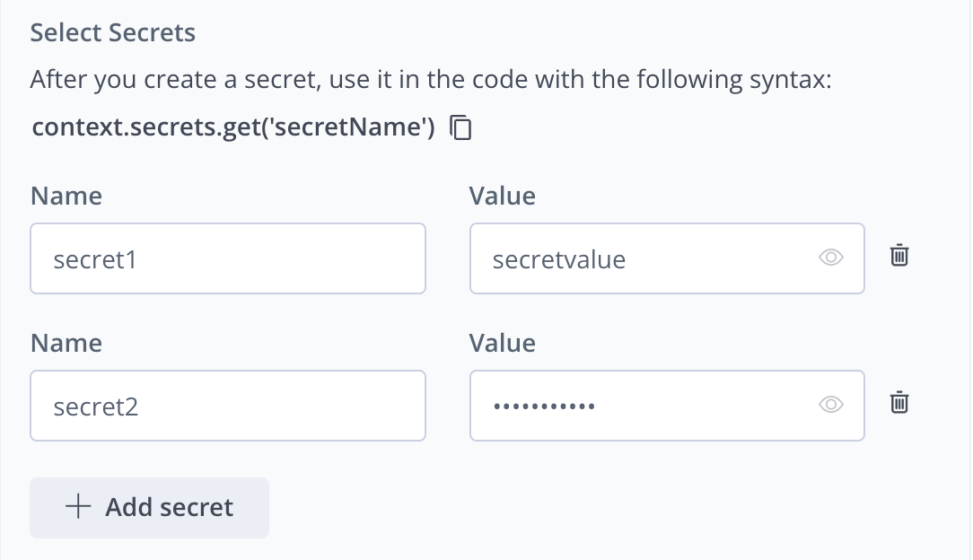
Task: Click the Name label above secret1
Action: pos(66,196)
